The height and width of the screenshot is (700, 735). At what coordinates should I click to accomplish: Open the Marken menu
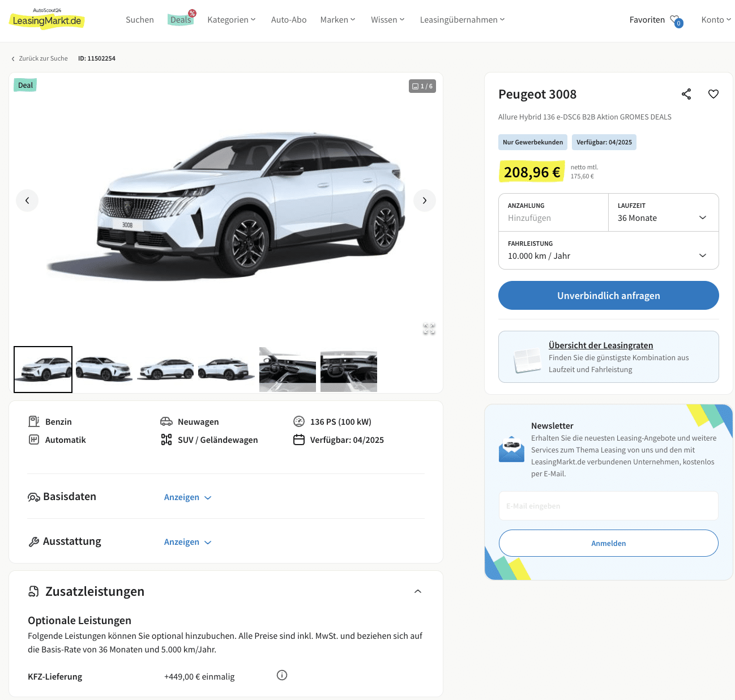tap(338, 20)
